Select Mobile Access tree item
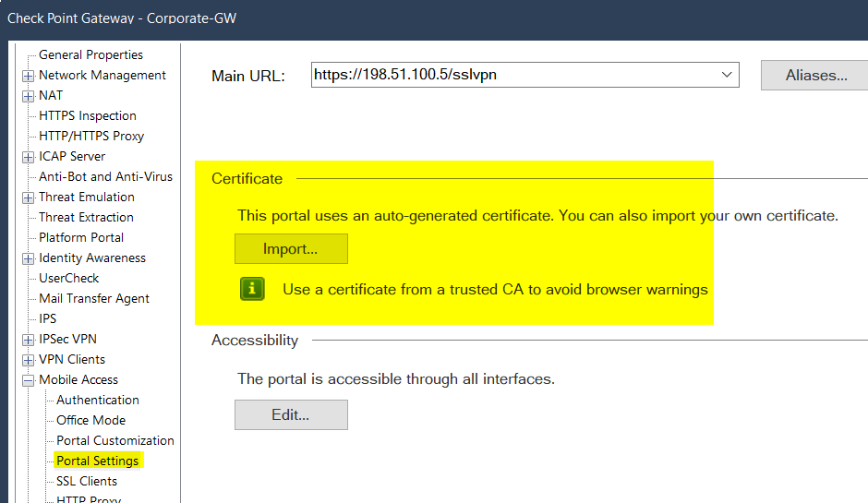868x503 pixels. [78, 379]
